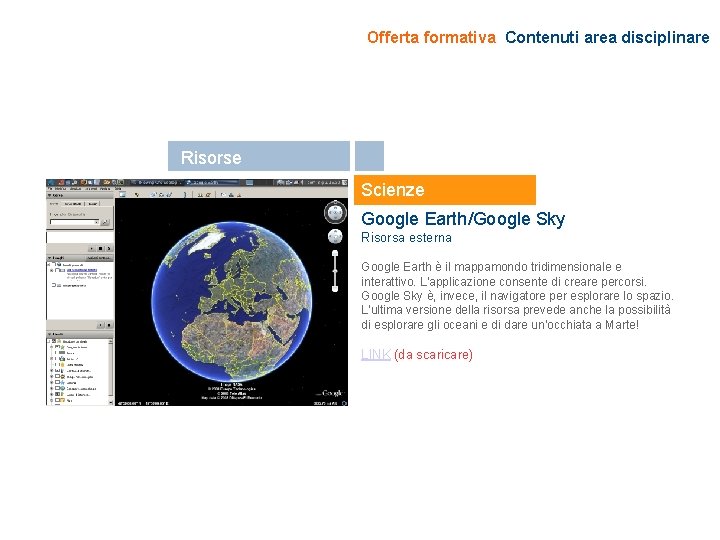Expand the layer row with the blue star icon
The image size is (720, 540).
coord(51,382)
